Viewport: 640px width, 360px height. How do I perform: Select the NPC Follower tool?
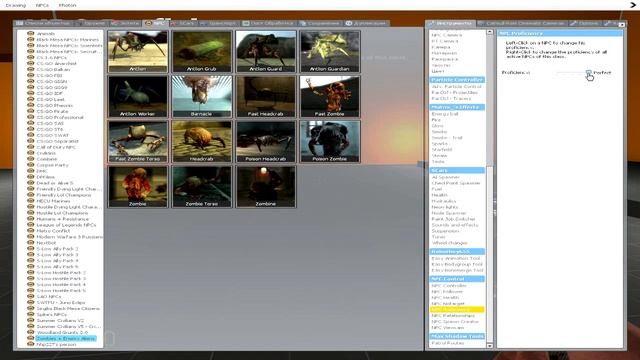pos(447,292)
